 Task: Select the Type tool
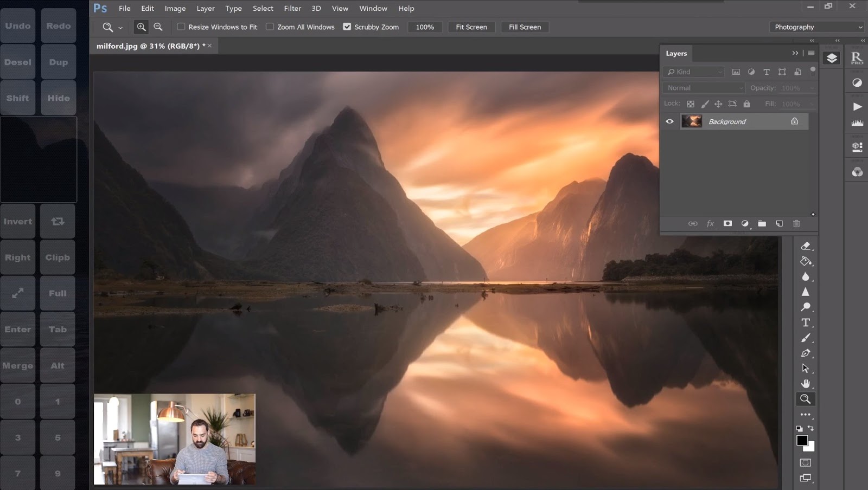click(x=806, y=323)
